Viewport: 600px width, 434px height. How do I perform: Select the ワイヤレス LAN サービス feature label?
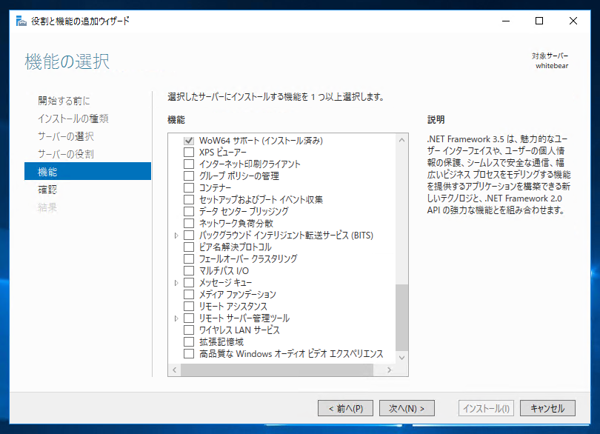point(240,330)
